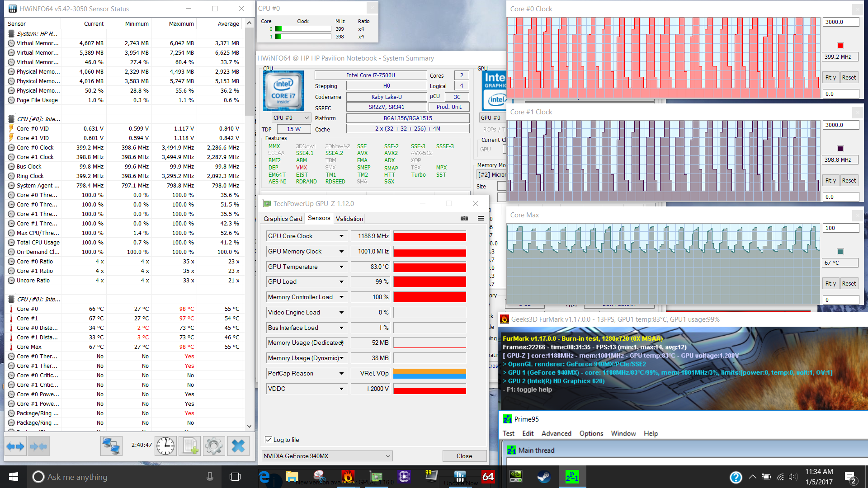Image resolution: width=868 pixels, height=488 pixels.
Task: Switch to Validation tab in GPU-Z
Action: click(349, 219)
